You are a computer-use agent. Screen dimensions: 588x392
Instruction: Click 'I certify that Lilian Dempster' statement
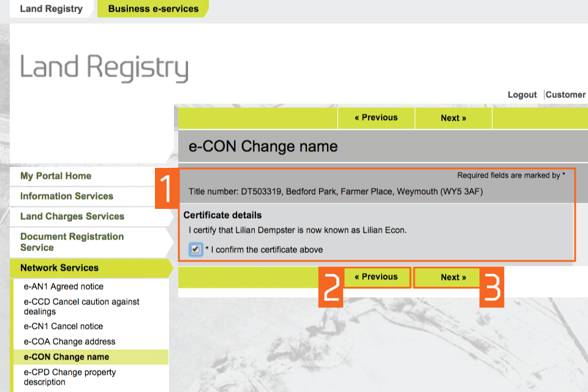[298, 230]
